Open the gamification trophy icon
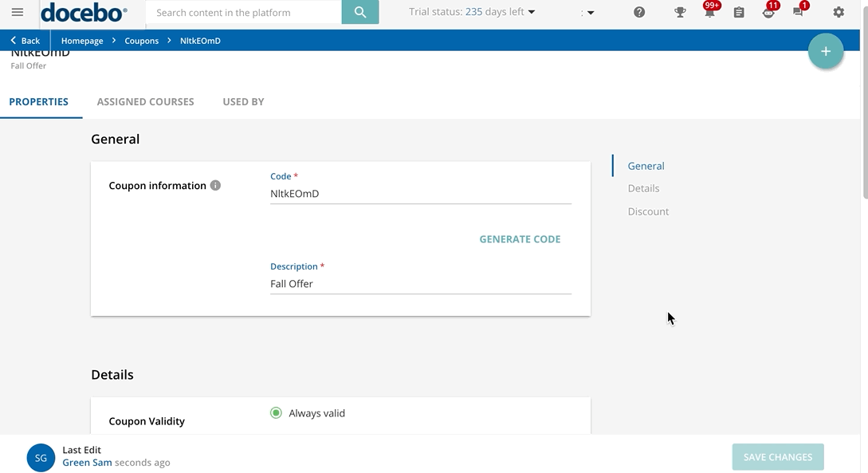Viewport: 868px width, 473px height. click(680, 13)
